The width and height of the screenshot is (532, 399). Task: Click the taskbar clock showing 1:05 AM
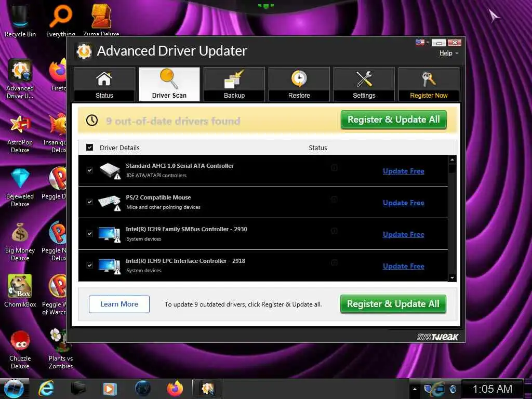[x=493, y=389]
